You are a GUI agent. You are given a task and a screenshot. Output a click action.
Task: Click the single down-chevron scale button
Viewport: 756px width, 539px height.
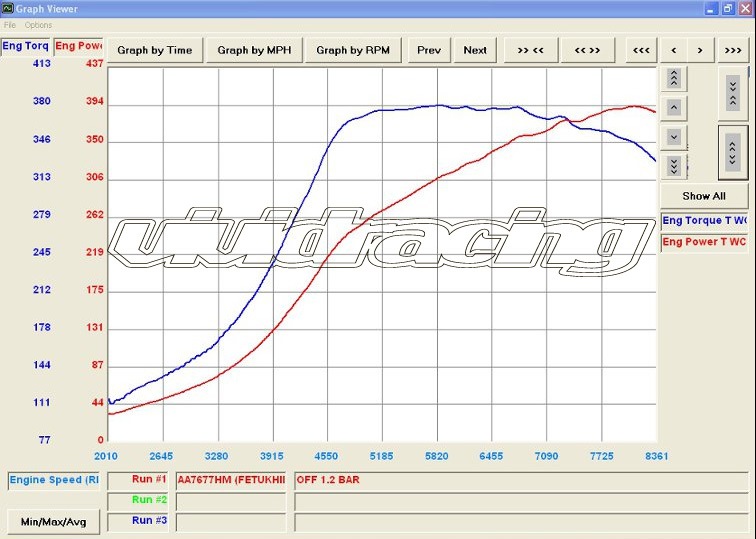(x=674, y=137)
